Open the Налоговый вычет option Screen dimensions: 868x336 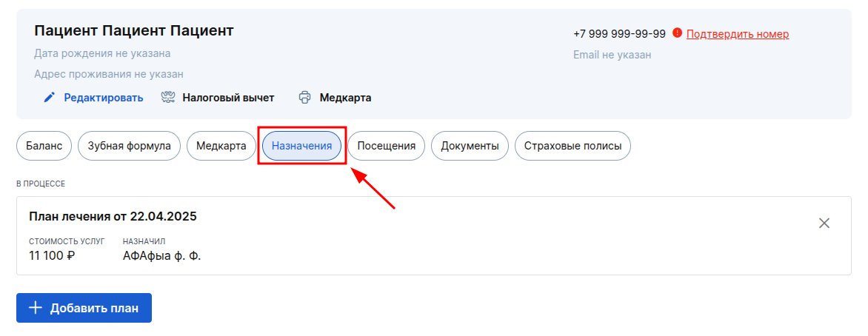(x=228, y=98)
